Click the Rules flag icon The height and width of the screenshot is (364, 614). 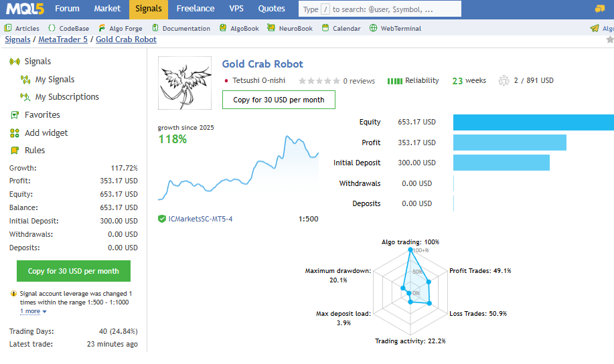(15, 151)
